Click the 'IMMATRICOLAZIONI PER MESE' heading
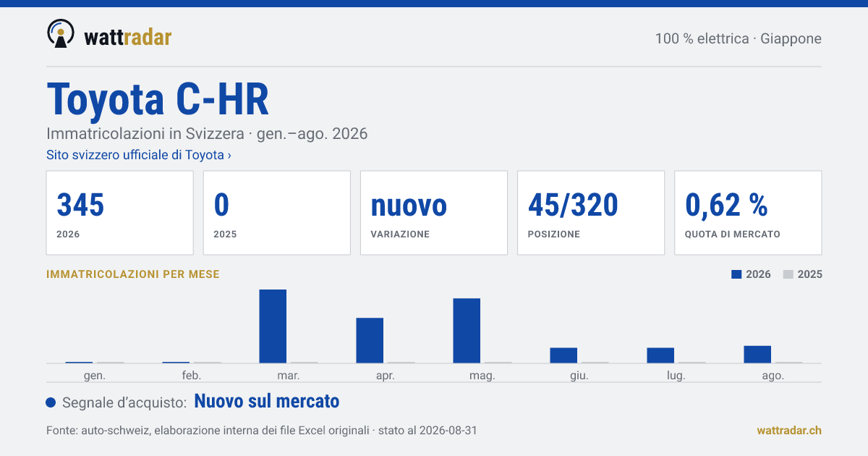This screenshot has width=868, height=456. coord(133,274)
